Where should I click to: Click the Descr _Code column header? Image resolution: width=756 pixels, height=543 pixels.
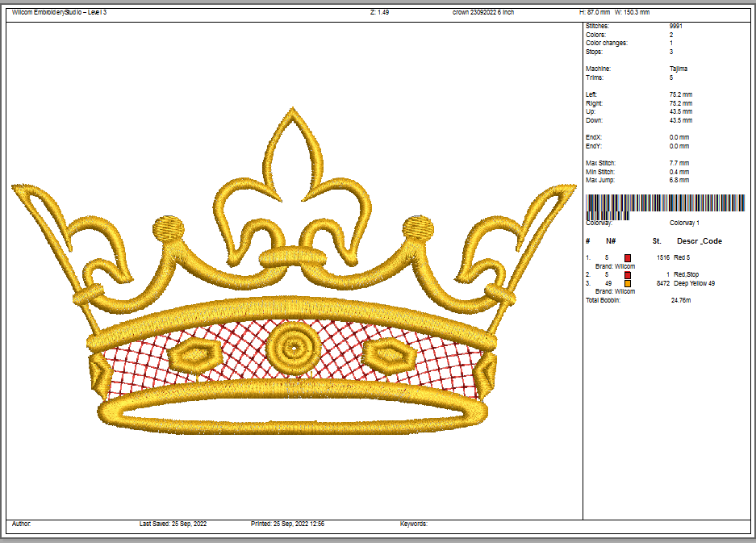[x=699, y=241]
